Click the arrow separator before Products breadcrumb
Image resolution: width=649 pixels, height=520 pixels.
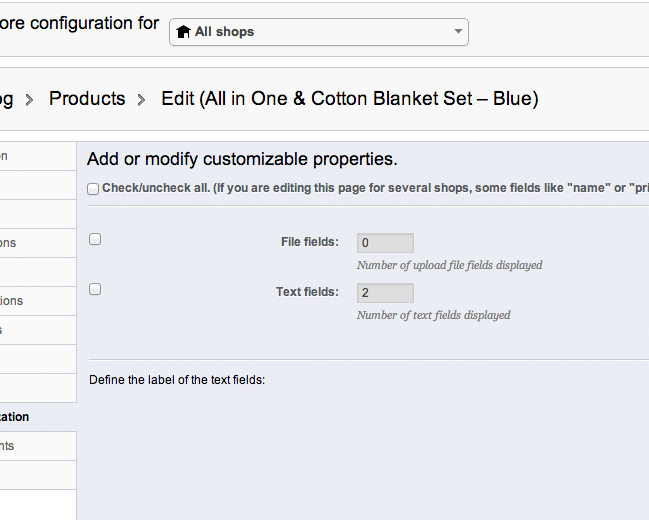[29, 99]
